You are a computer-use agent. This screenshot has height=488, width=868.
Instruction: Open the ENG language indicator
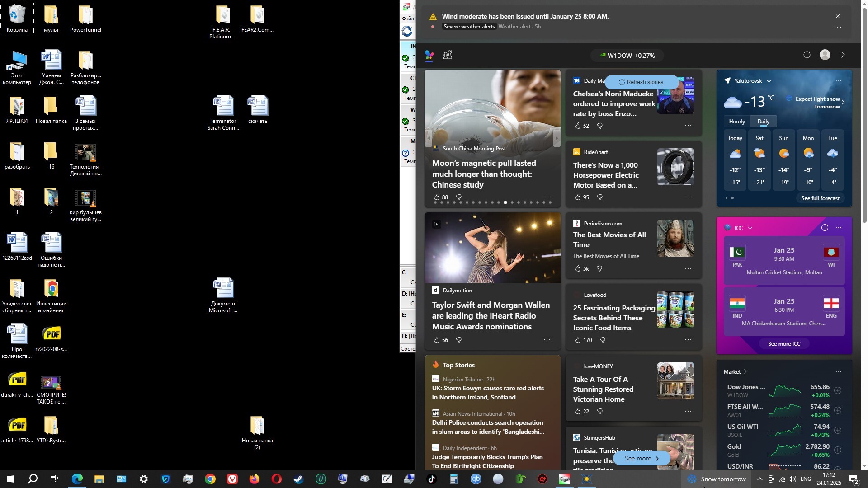(x=806, y=479)
